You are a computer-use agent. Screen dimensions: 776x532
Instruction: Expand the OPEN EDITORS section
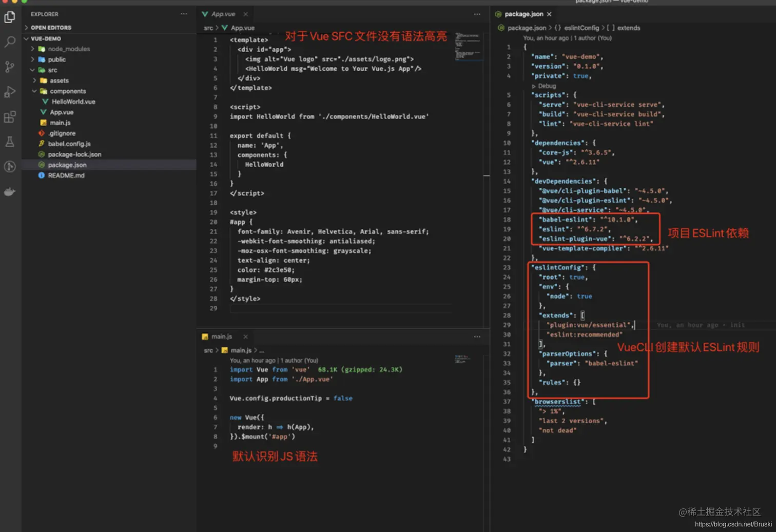pyautogui.click(x=51, y=28)
